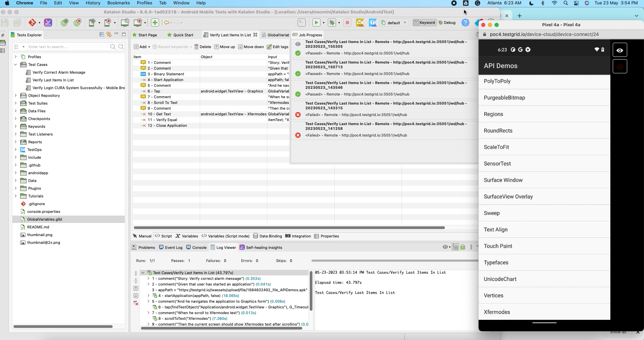The width and height of the screenshot is (644, 340).
Task: Open the Run button dropdown arrow
Action: point(324,23)
